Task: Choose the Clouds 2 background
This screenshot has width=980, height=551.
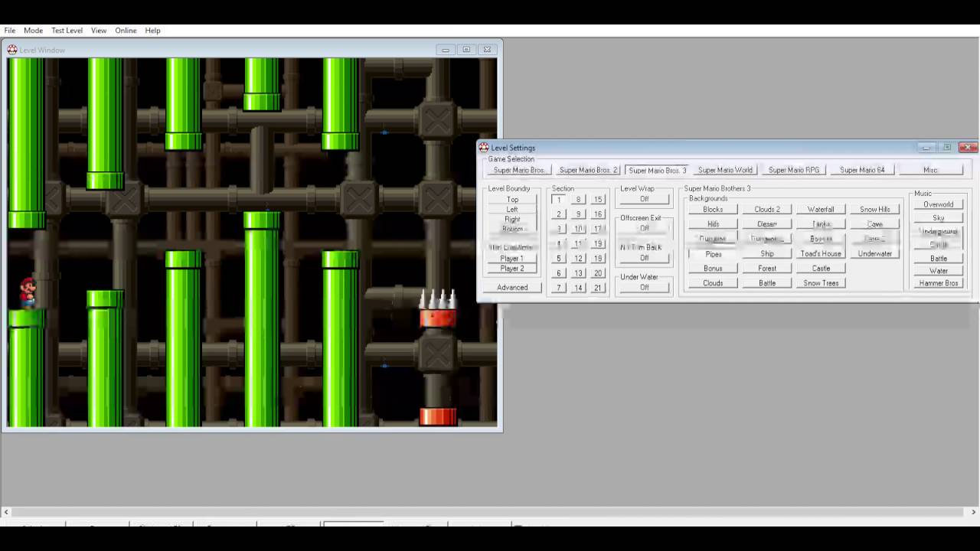Action: [767, 209]
